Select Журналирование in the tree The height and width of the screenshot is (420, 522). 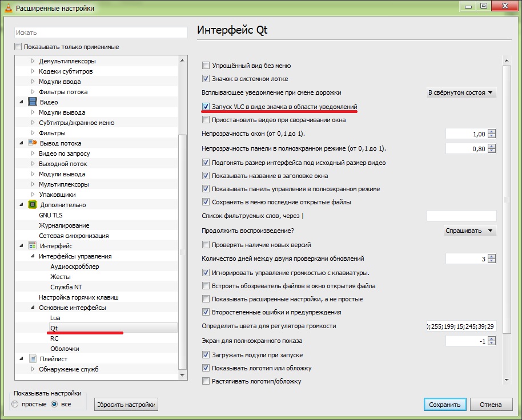pyautogui.click(x=64, y=225)
